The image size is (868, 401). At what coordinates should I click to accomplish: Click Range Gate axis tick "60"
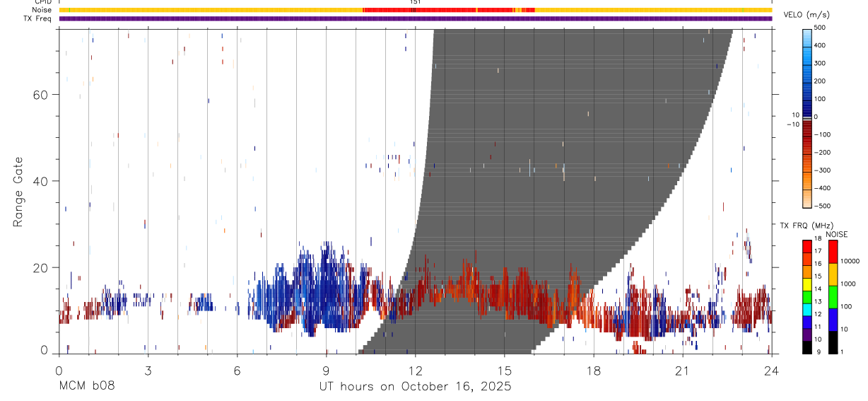pyautogui.click(x=40, y=95)
